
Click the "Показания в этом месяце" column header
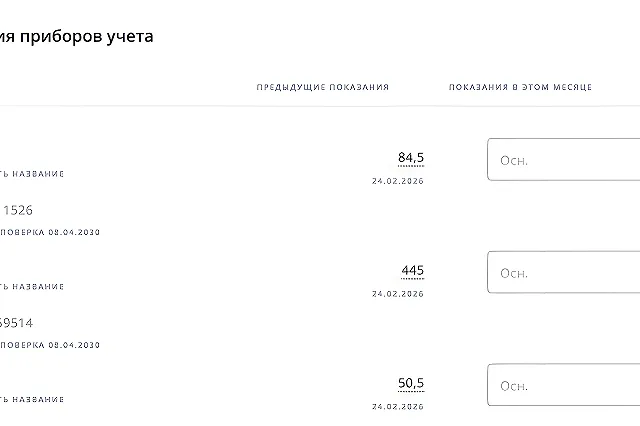[x=520, y=88]
